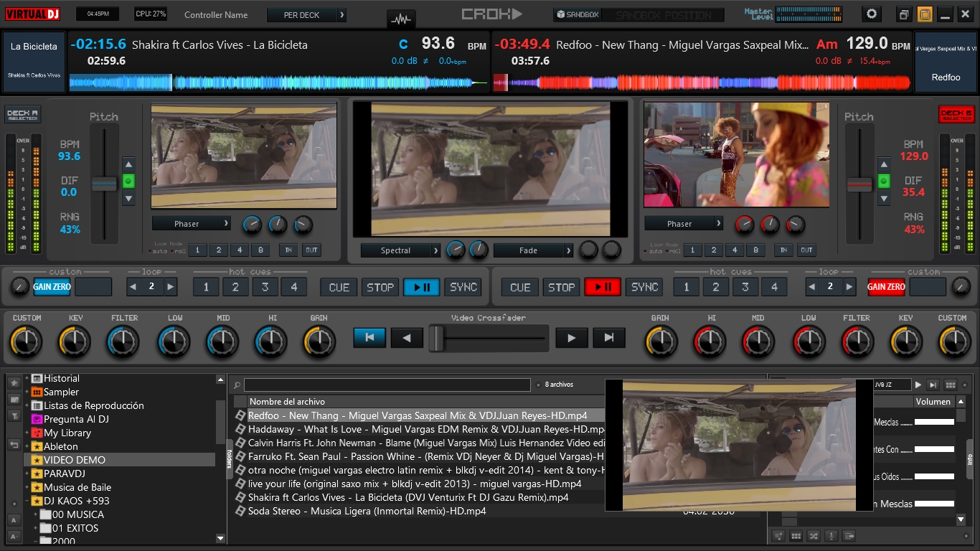Click the filter folder icon in the browser sidebar
The image size is (980, 551).
(x=14, y=415)
